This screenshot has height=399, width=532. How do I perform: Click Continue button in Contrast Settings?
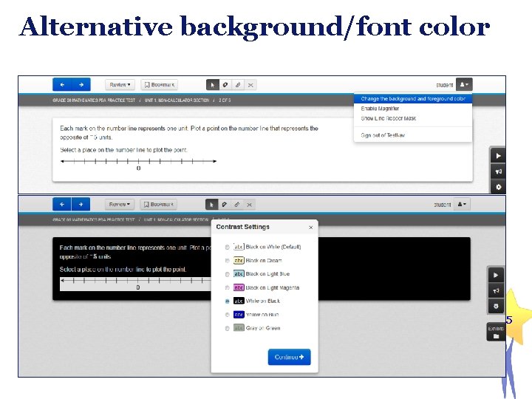(289, 357)
